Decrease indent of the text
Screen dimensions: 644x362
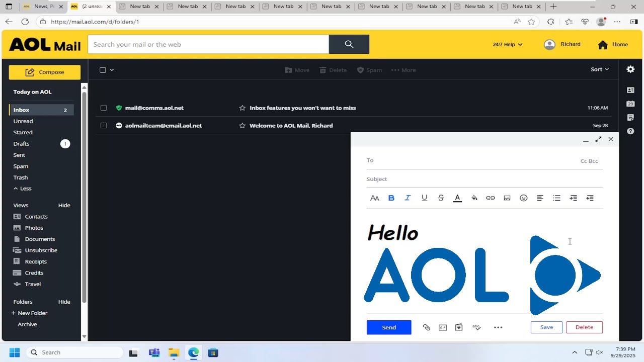click(590, 198)
